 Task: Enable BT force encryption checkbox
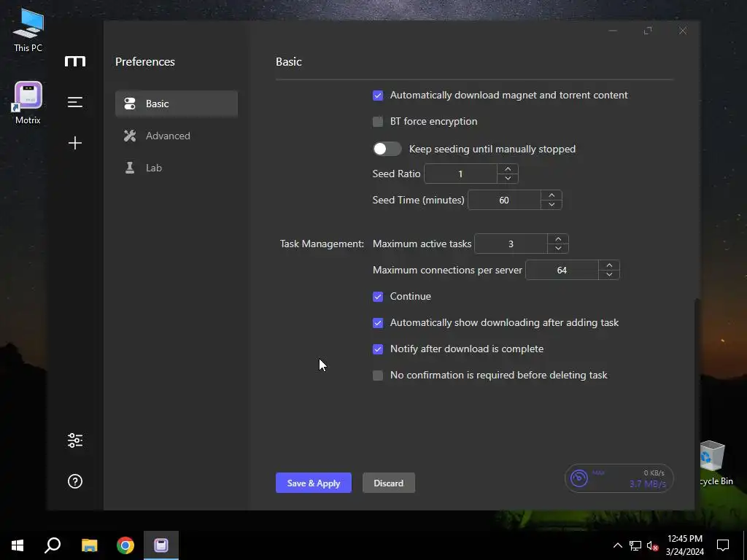pyautogui.click(x=378, y=122)
